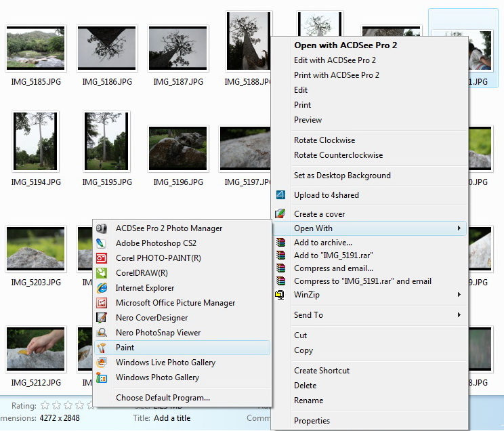The width and height of the screenshot is (504, 431).
Task: Open image with Paint
Action: click(x=125, y=348)
